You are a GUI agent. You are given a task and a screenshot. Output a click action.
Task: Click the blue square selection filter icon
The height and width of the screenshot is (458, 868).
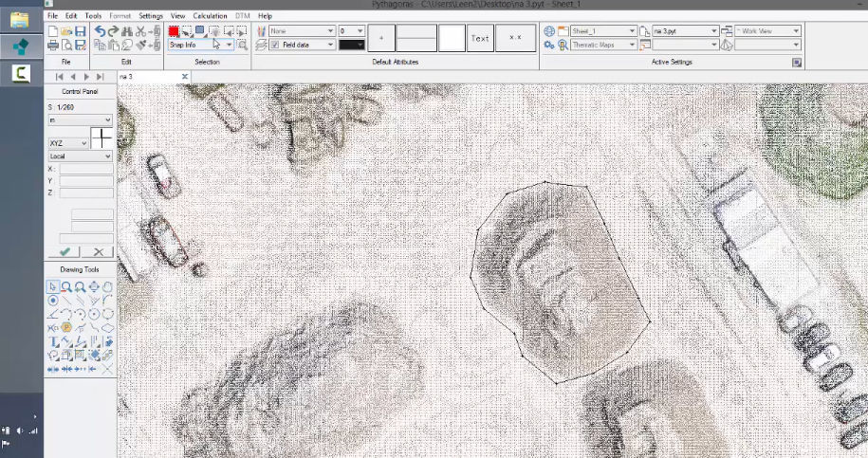200,31
